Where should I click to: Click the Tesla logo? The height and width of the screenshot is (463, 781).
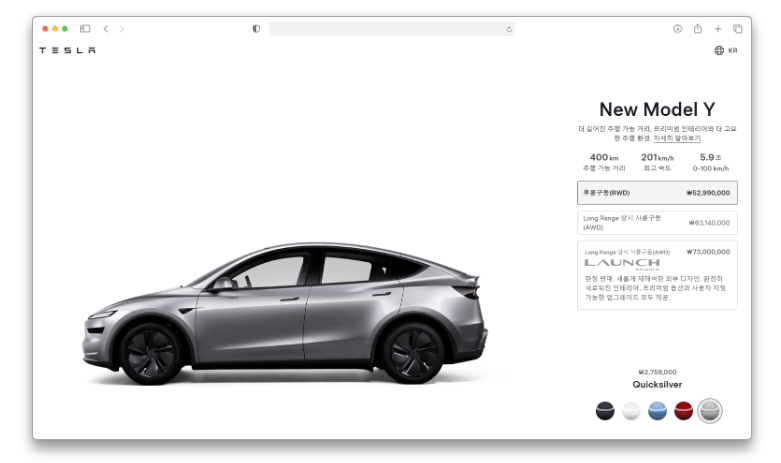point(67,50)
